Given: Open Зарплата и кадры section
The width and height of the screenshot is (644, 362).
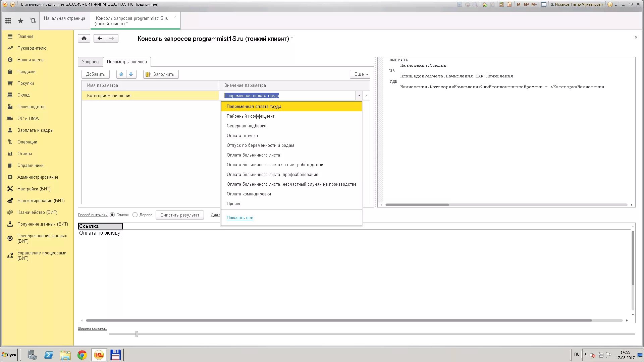Looking at the screenshot, I should tap(35, 130).
